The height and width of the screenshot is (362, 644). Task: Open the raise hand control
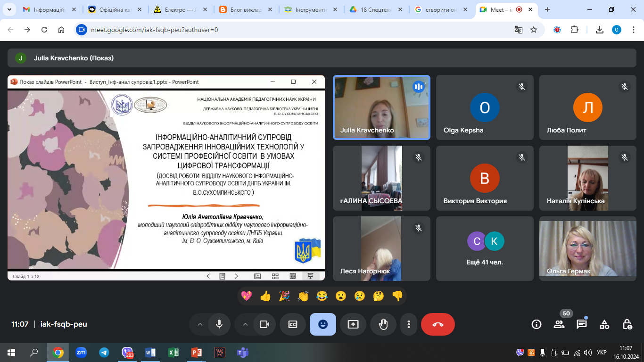383,324
